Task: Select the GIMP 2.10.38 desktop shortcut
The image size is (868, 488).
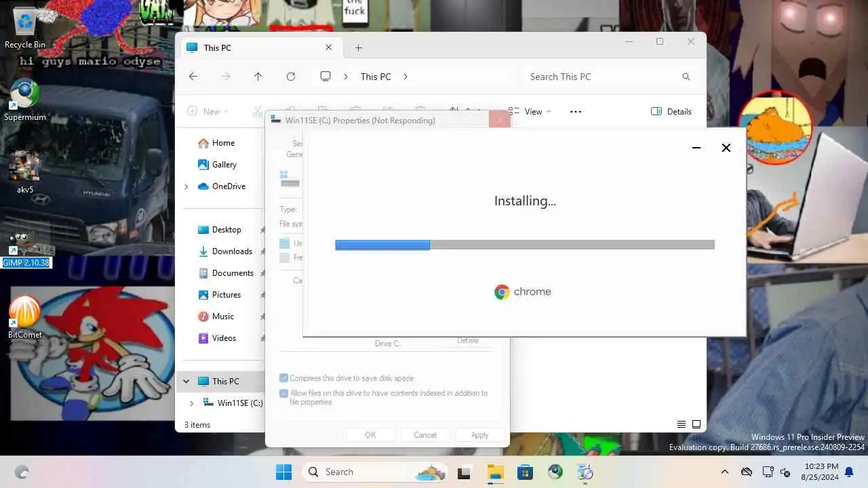Action: point(26,249)
